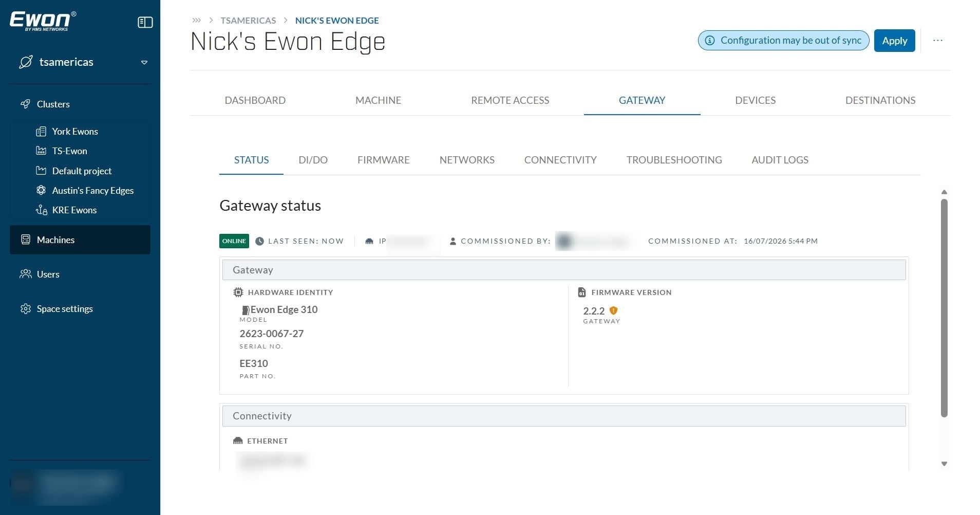The width and height of the screenshot is (980, 515).
Task: Click firmware version file icon
Action: [x=581, y=292]
